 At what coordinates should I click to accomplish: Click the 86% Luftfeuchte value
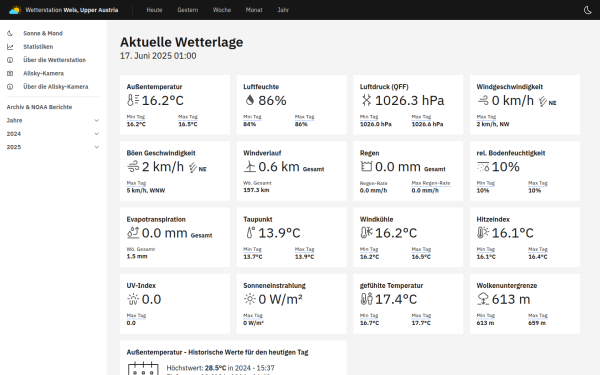(x=272, y=101)
